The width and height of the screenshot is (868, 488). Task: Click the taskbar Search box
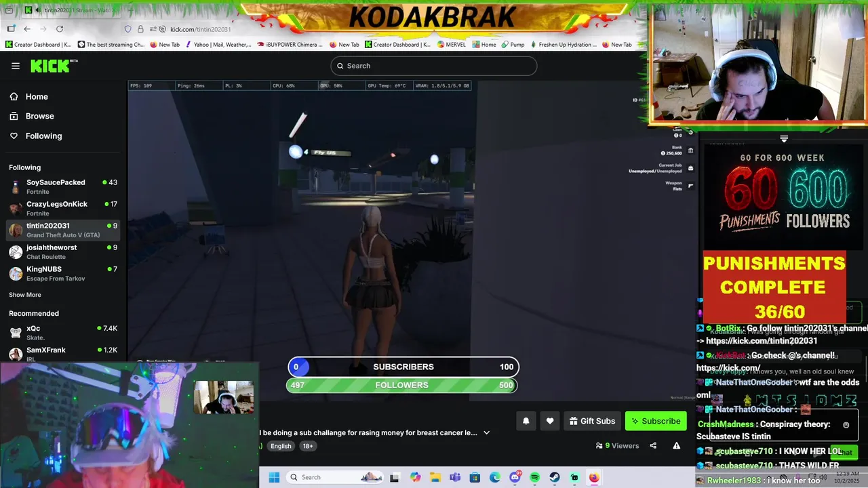pos(336,477)
